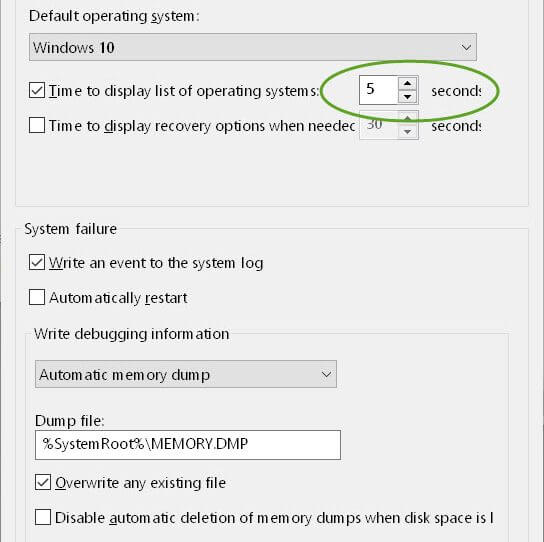This screenshot has height=542, width=544.
Task: Expand the Automatic memory dump dropdown arrow
Action: tap(326, 374)
